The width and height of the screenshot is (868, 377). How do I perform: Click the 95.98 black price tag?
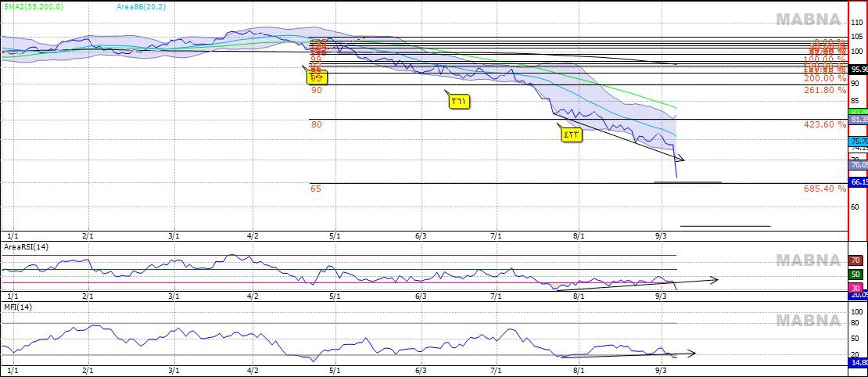pyautogui.click(x=859, y=69)
